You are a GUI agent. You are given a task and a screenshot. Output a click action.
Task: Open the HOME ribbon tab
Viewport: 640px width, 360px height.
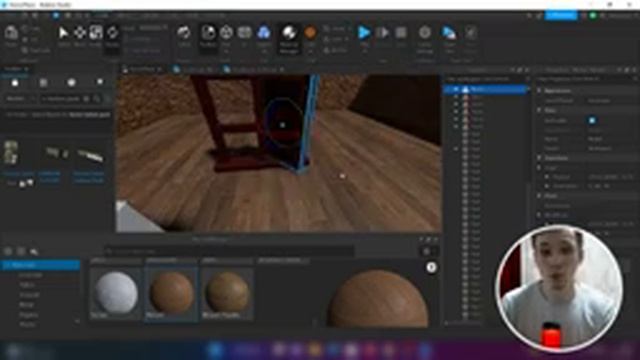[102, 16]
